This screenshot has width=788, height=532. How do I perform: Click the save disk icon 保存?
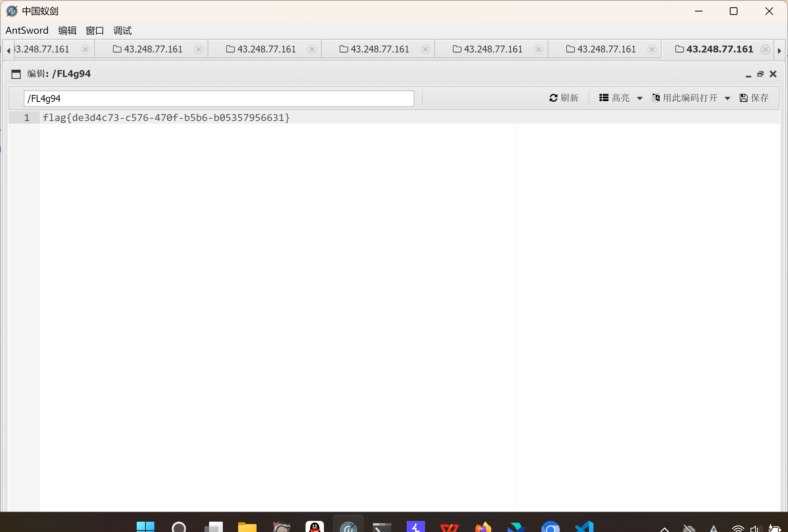coord(743,98)
